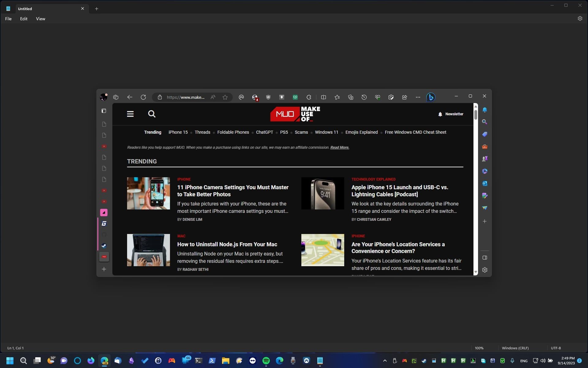Expand hidden icons in the system tray

click(385, 361)
